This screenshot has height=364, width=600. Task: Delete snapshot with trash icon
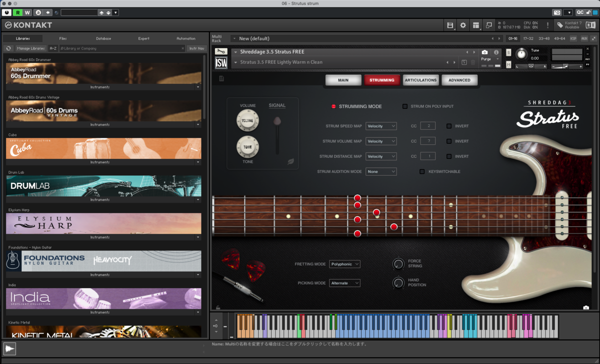pyautogui.click(x=473, y=62)
